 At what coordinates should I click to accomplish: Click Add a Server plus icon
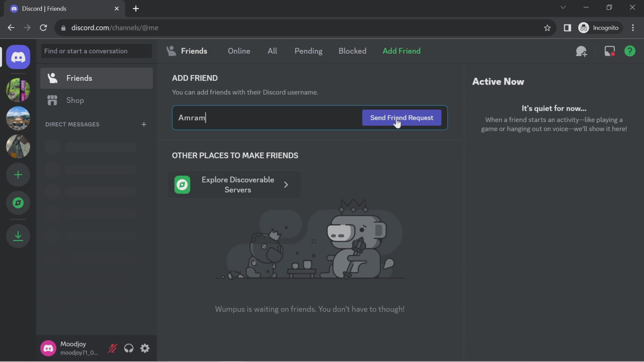pos(18,175)
